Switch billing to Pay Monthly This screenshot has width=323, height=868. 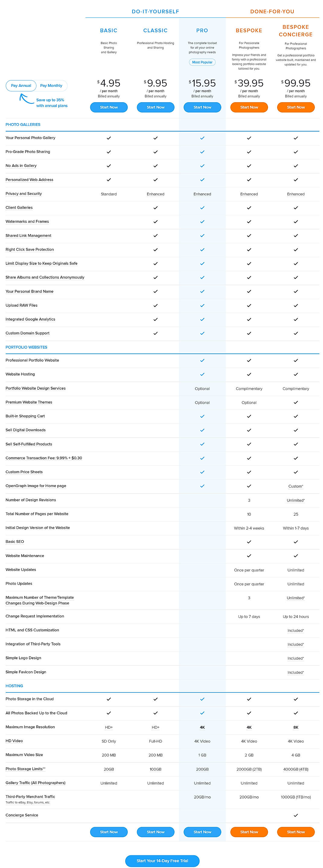coord(51,86)
